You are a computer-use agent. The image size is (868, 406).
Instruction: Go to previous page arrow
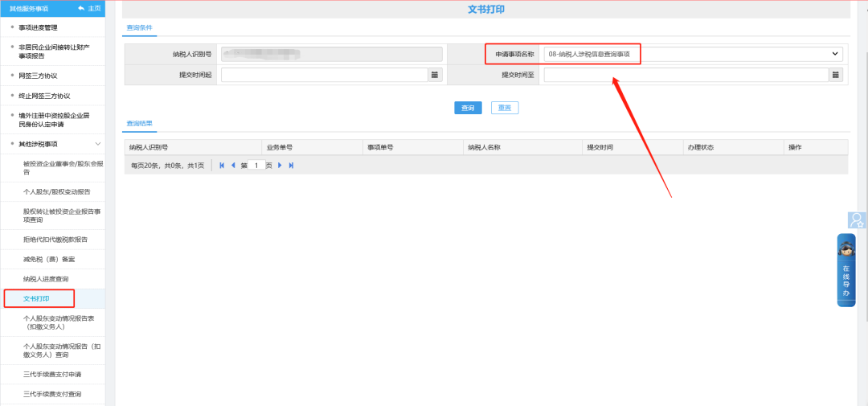233,166
